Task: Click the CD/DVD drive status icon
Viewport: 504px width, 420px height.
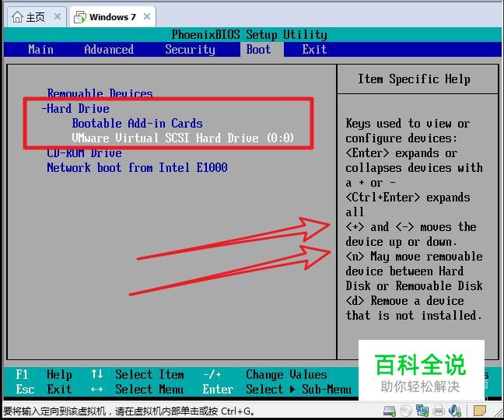Action: (406, 411)
